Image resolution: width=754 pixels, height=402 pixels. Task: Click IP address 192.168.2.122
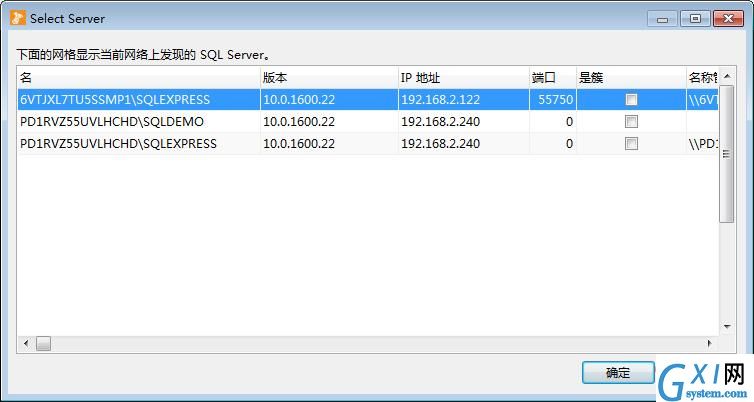[440, 100]
